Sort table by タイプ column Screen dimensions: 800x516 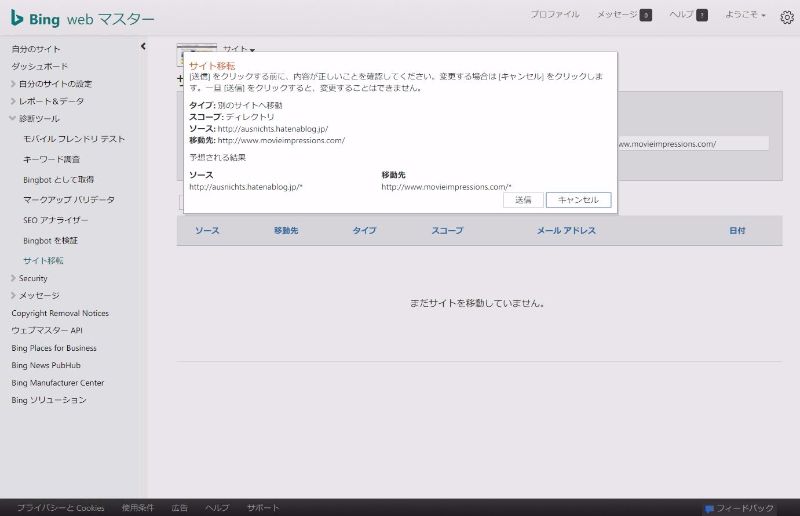[364, 230]
